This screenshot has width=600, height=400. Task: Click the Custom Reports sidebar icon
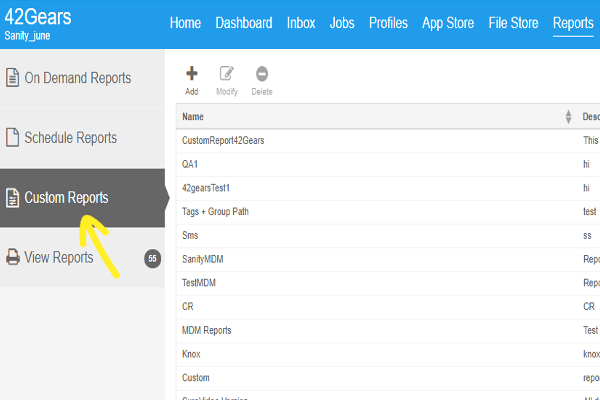12,198
